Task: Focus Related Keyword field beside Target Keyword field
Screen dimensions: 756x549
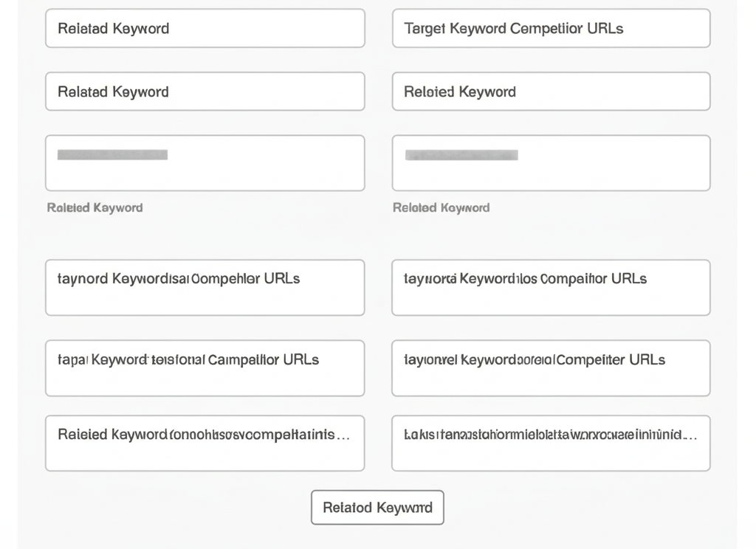Action: [205, 29]
